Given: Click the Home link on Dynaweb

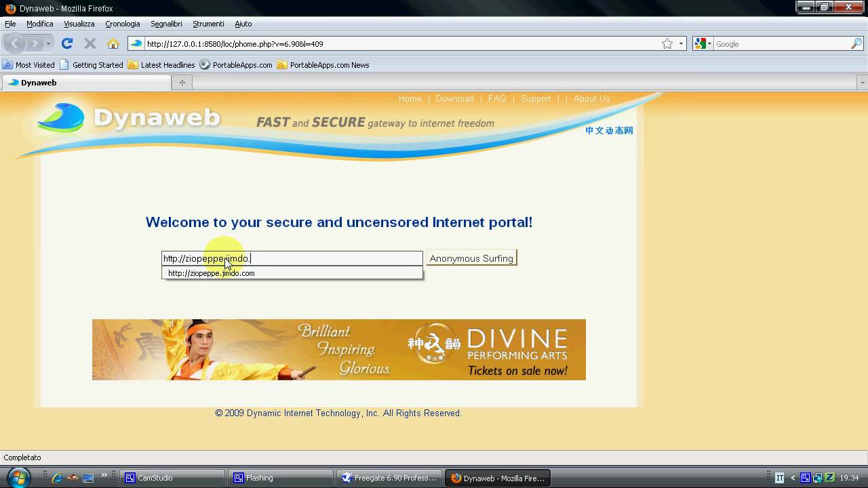Looking at the screenshot, I should click(410, 98).
